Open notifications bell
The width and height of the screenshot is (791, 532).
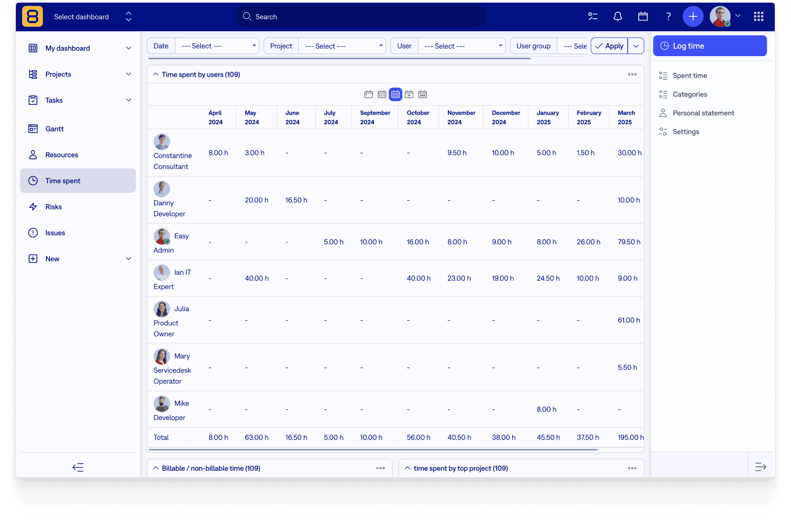(x=618, y=17)
